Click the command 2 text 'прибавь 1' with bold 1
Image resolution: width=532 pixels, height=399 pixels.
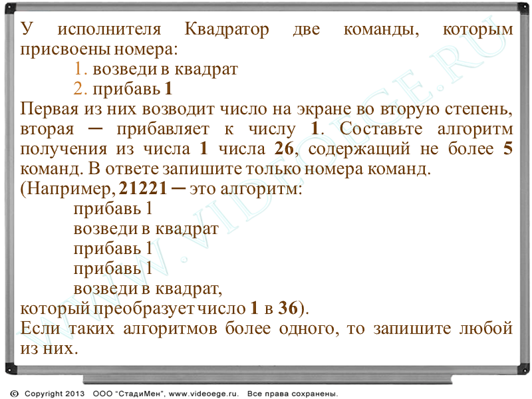tap(132, 89)
